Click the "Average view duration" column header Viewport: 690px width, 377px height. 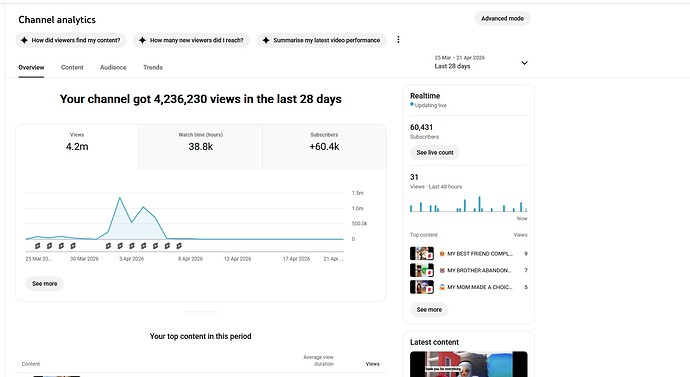coord(318,360)
